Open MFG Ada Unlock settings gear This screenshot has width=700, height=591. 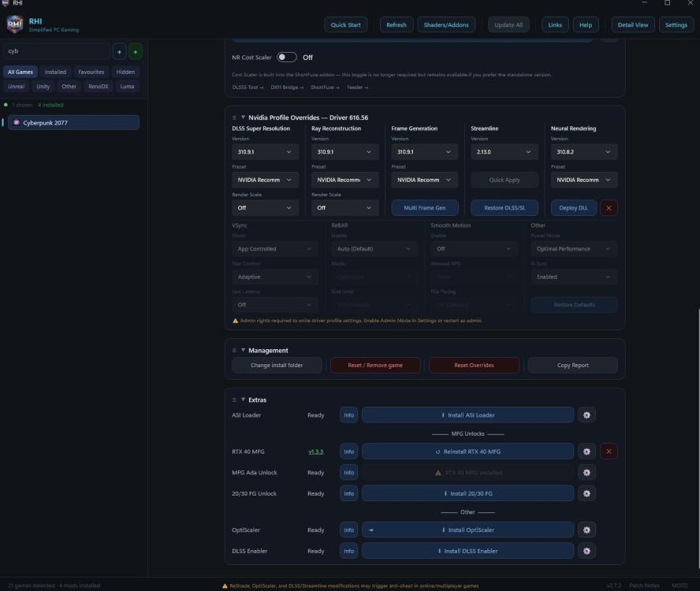click(586, 472)
